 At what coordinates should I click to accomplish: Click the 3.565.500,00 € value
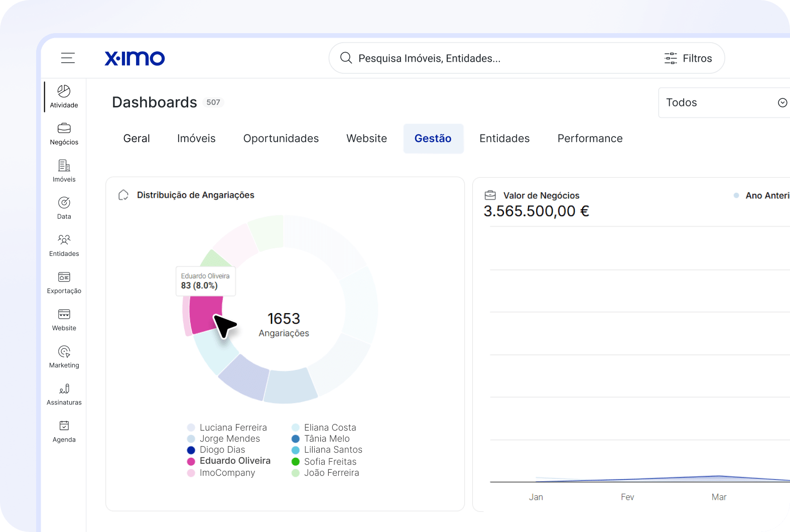(x=537, y=211)
